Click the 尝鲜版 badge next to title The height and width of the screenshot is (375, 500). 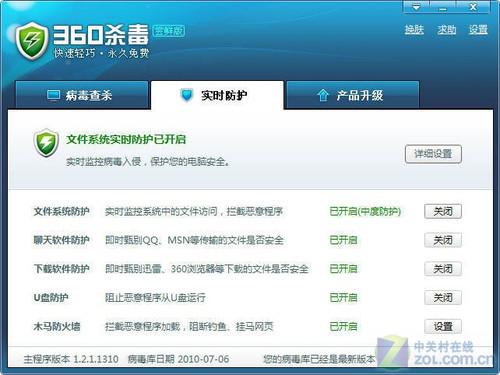(169, 31)
